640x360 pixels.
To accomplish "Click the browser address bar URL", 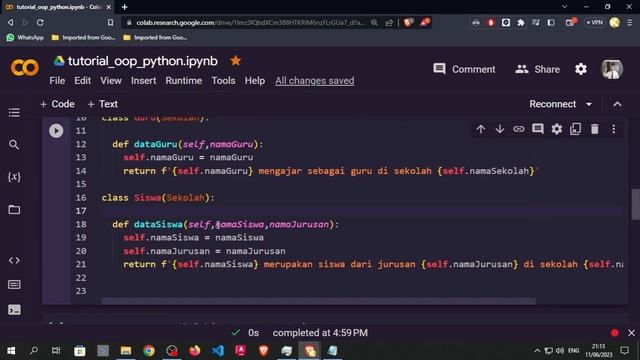I will (250, 22).
